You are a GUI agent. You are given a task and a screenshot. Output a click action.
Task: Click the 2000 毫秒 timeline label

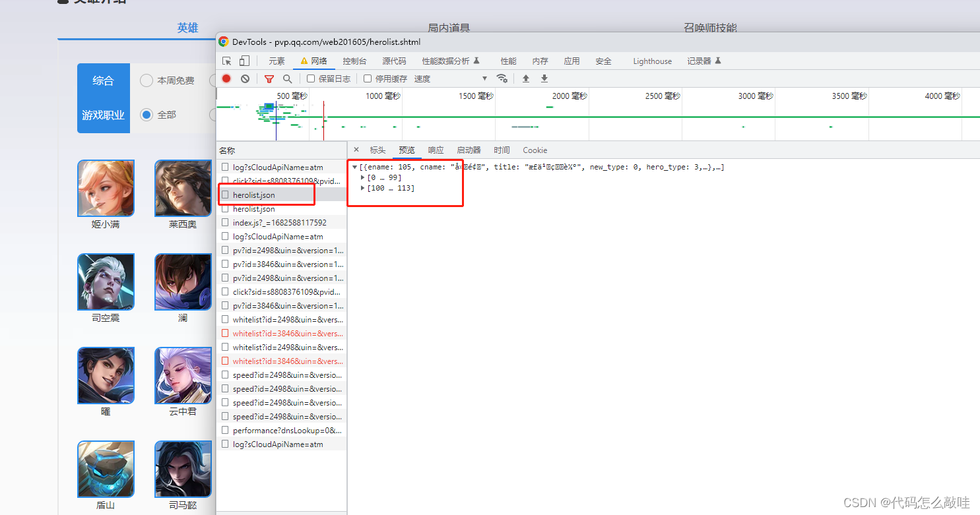tap(570, 96)
